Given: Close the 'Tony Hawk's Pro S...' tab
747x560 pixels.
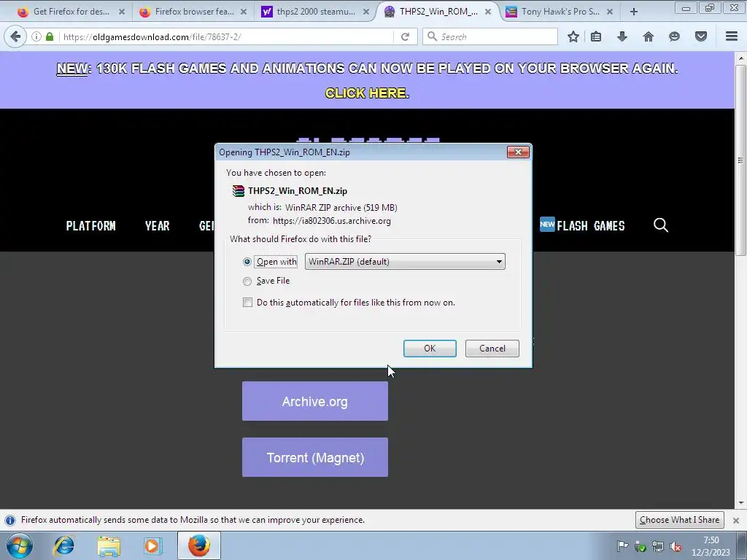Looking at the screenshot, I should click(x=610, y=12).
